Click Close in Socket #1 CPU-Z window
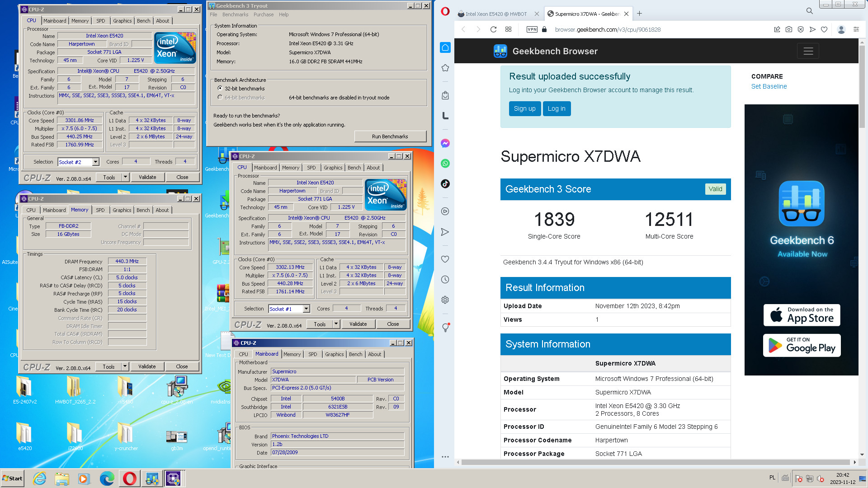868x488 pixels. click(393, 324)
